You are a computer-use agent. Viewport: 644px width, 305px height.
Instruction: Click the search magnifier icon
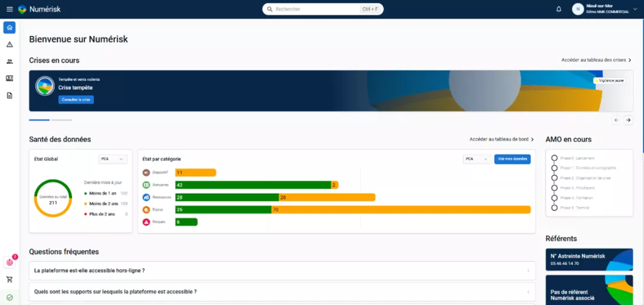[270, 9]
